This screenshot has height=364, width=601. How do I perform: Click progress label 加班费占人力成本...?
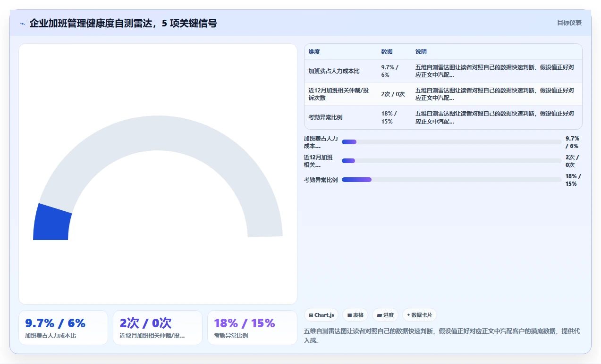[321, 142]
